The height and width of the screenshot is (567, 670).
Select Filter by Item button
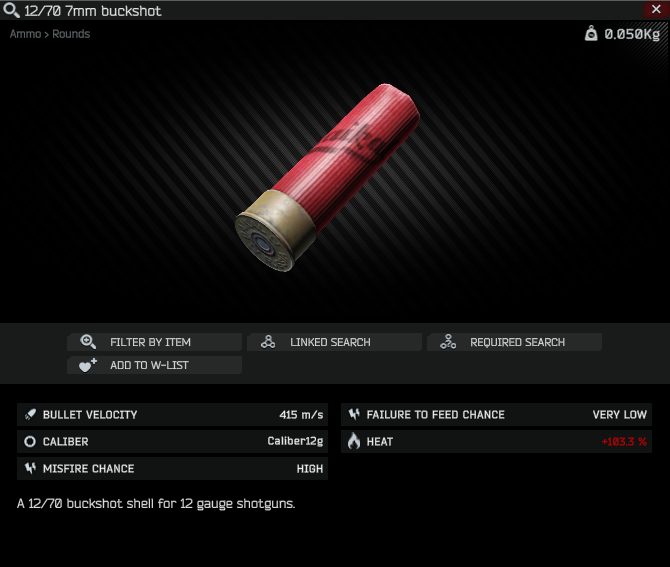point(154,342)
